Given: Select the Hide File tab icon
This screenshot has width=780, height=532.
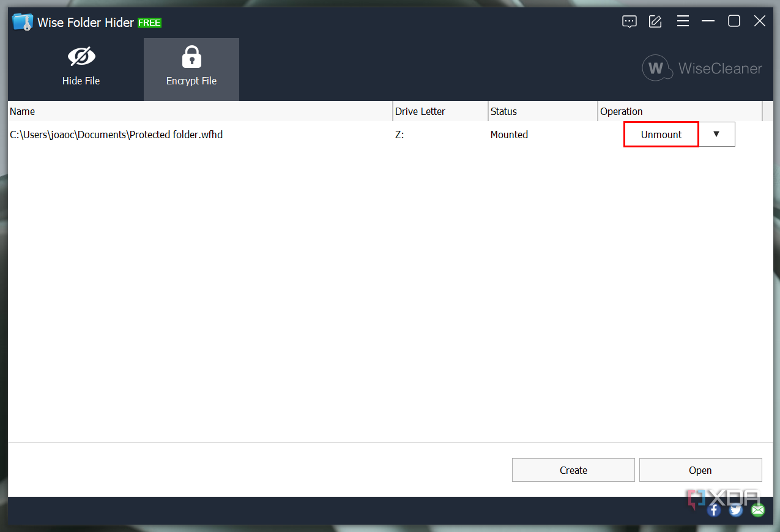Looking at the screenshot, I should [81, 56].
